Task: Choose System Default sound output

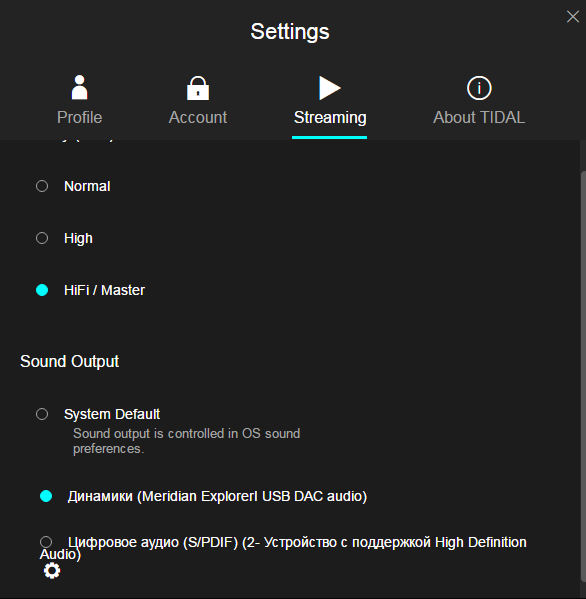Action: coord(42,414)
